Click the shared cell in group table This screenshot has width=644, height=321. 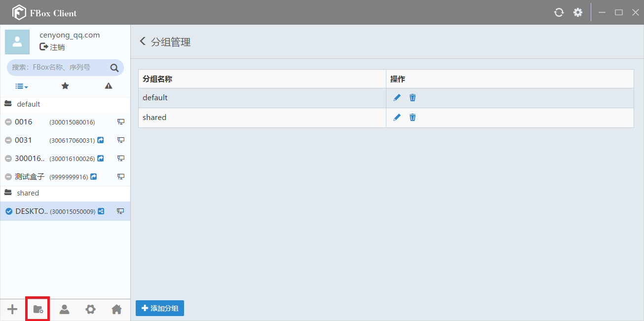point(262,118)
